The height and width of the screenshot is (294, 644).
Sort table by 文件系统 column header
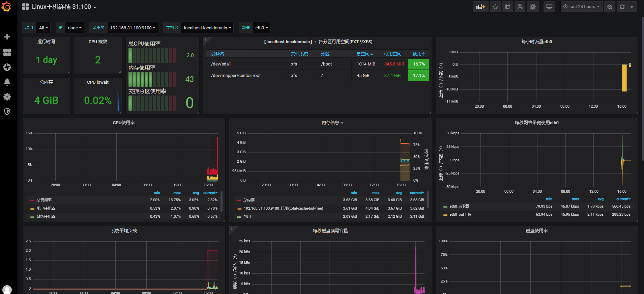point(299,54)
